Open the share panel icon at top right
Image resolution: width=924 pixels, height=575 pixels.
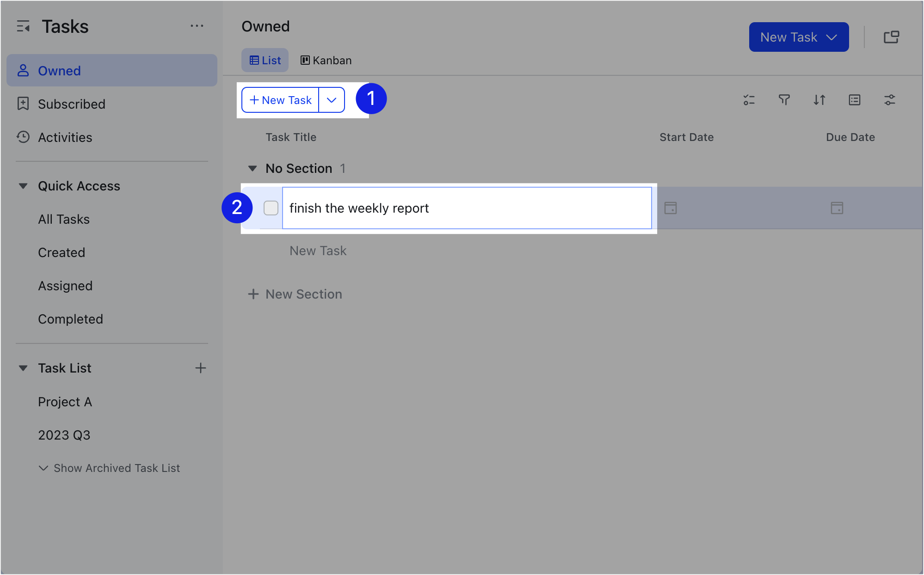(891, 37)
